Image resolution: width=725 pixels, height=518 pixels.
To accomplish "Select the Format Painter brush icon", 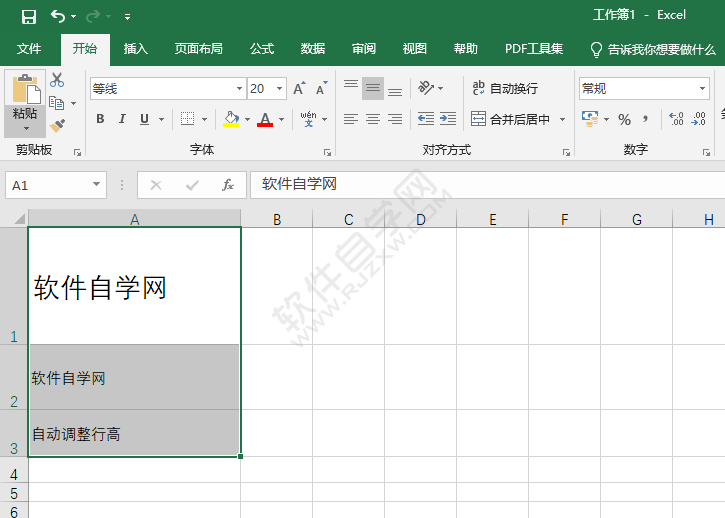I will (x=57, y=125).
